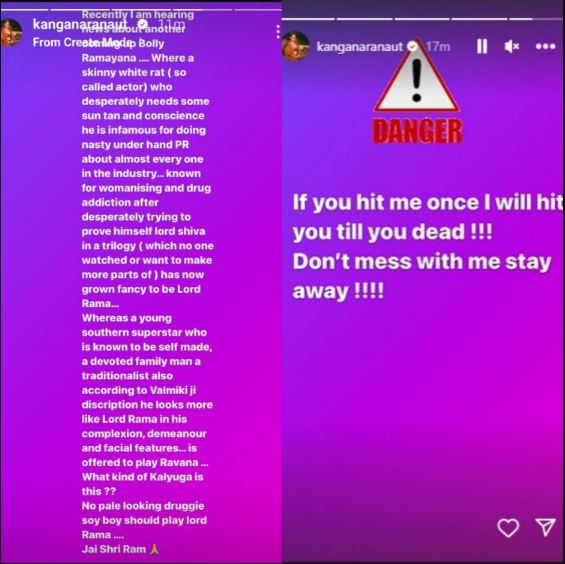Click the 17m timestamp on right story
The height and width of the screenshot is (564, 565).
(x=438, y=46)
